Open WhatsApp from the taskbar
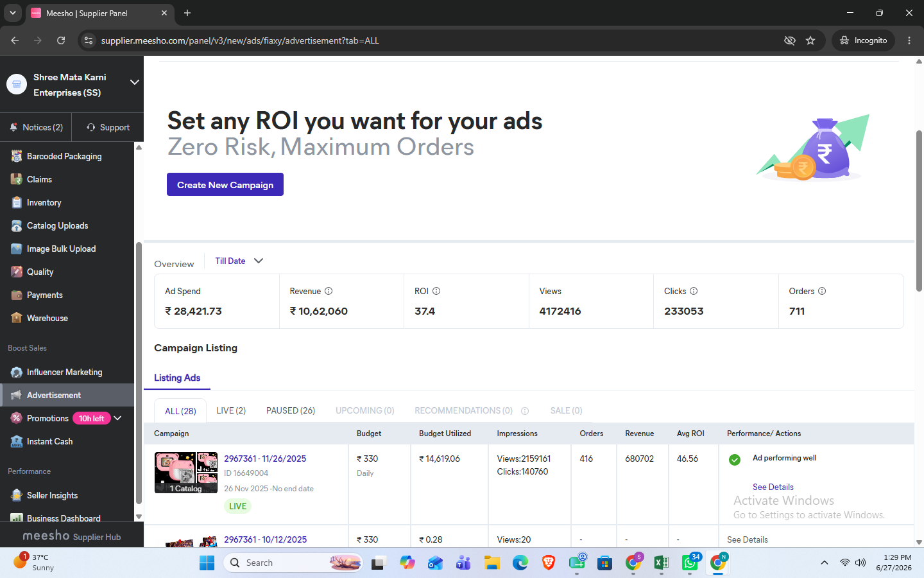The image size is (924, 578). 690,563
